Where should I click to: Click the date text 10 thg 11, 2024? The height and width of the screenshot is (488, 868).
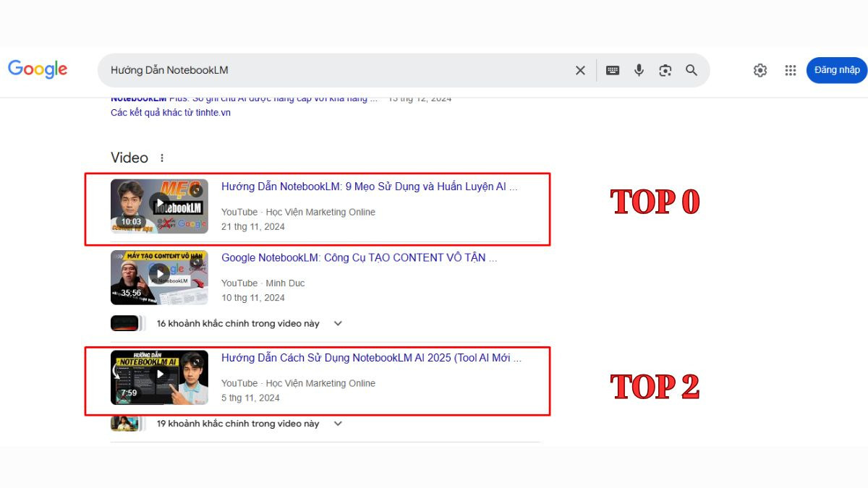coord(253,297)
